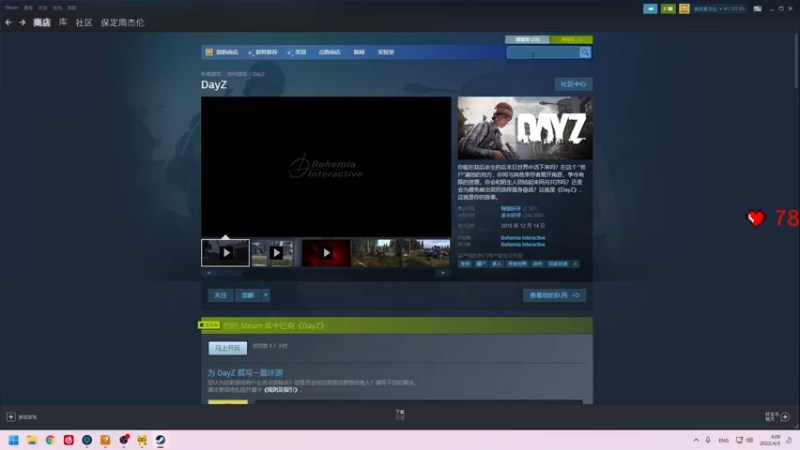This screenshot has height=450, width=800.
Task: Click the DayZ header capsule image
Action: coord(525,128)
